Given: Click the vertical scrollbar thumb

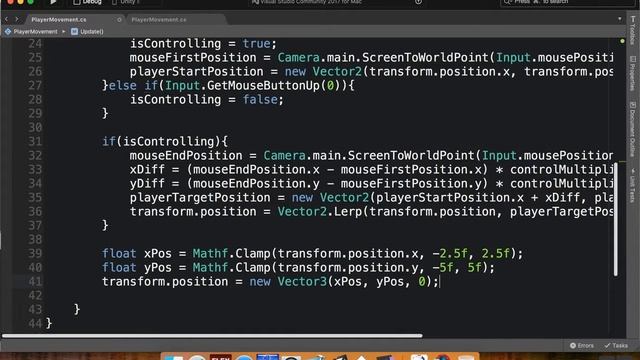Looking at the screenshot, I should coord(616,219).
